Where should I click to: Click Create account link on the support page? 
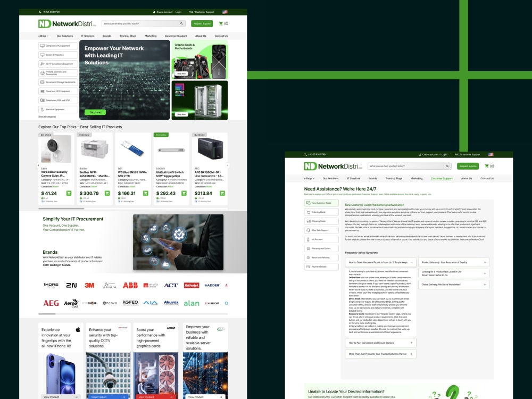coord(430,154)
